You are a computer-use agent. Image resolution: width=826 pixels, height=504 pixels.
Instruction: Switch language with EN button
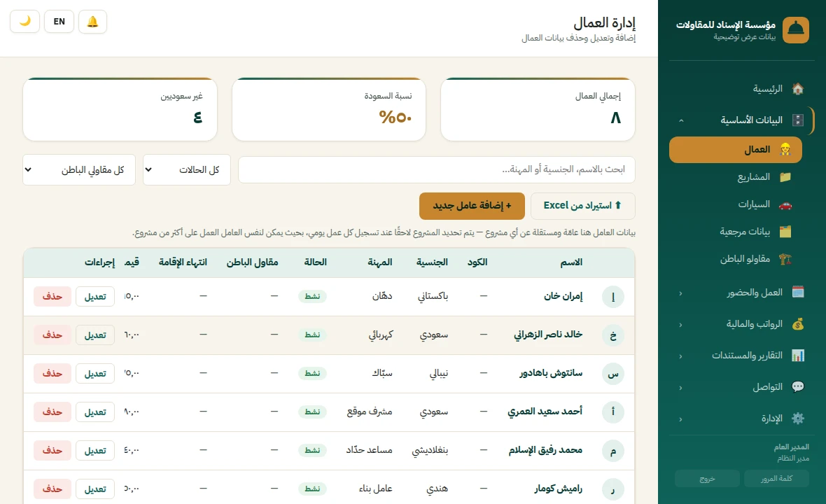(59, 22)
